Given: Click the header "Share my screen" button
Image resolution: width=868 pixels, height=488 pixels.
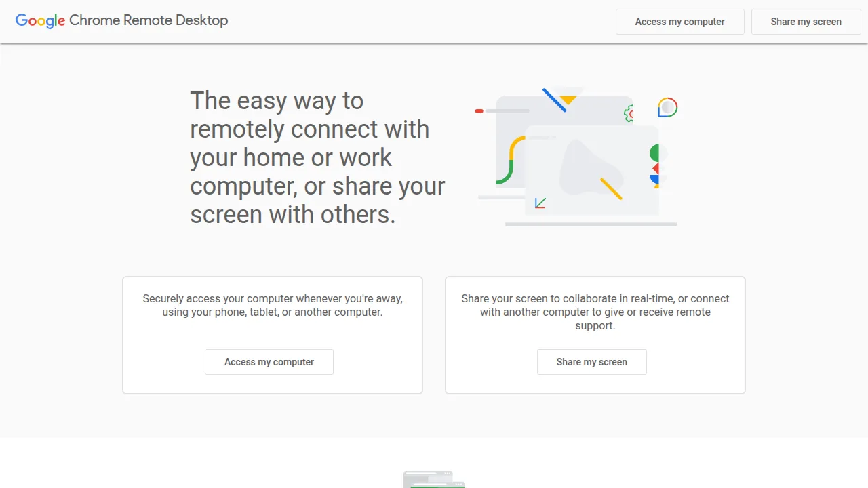Looking at the screenshot, I should coord(806,22).
